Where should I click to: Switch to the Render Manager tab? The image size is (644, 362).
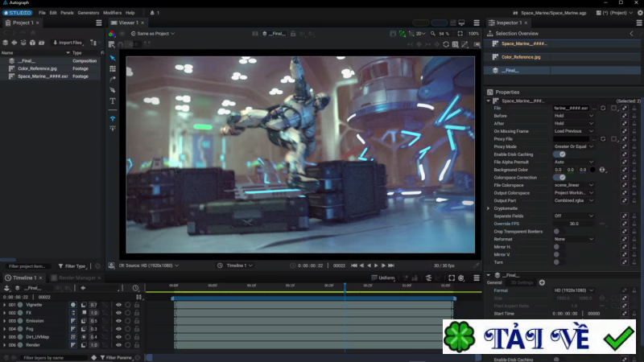click(78, 278)
